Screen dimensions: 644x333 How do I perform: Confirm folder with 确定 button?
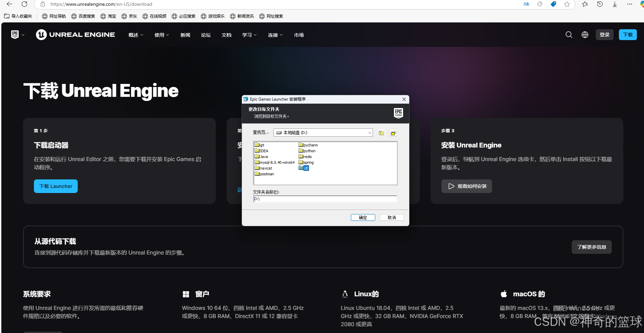coord(363,217)
